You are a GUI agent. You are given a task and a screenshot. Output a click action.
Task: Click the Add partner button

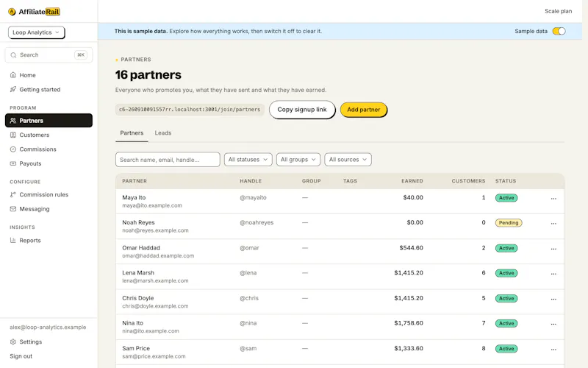[363, 110]
